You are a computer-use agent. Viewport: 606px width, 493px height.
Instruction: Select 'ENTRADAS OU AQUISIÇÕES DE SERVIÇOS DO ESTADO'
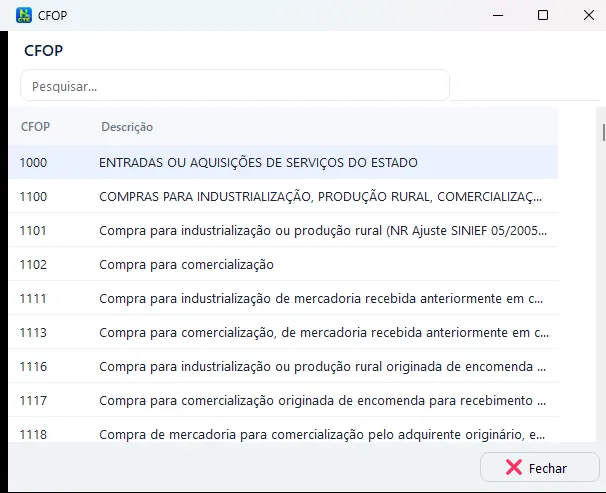258,162
